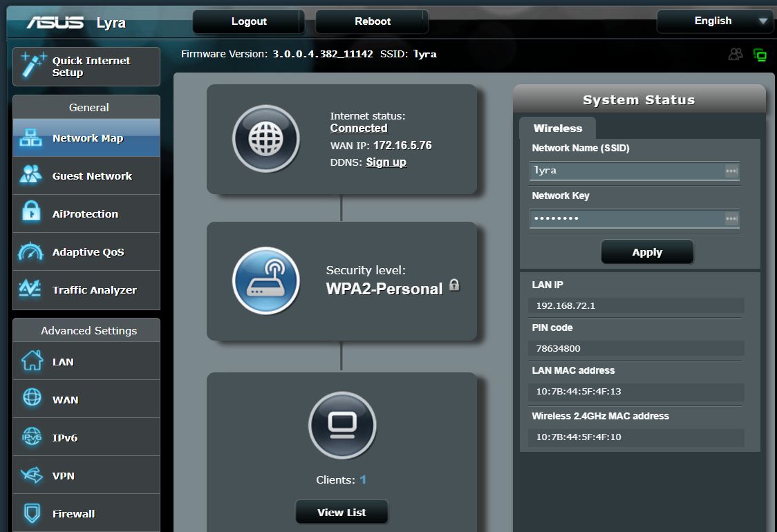Screen dimensions: 777x532
Task: Go to the AiProtection menu item
Action: click(86, 214)
